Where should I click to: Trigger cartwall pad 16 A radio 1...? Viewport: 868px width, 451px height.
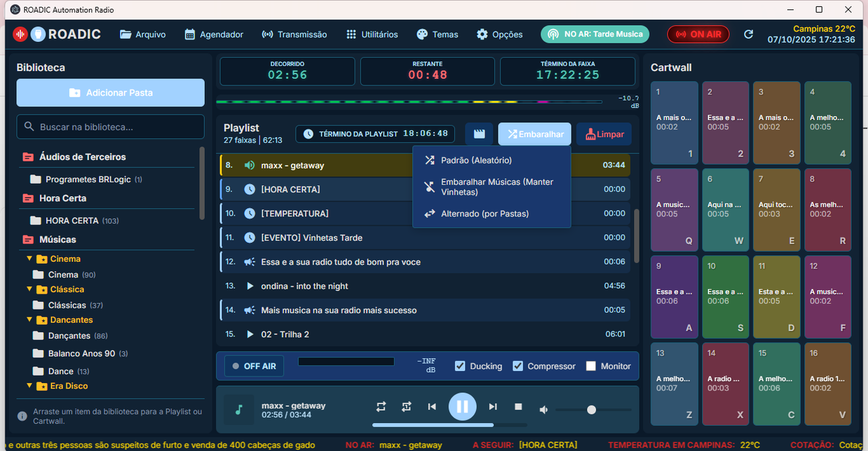[x=828, y=384]
